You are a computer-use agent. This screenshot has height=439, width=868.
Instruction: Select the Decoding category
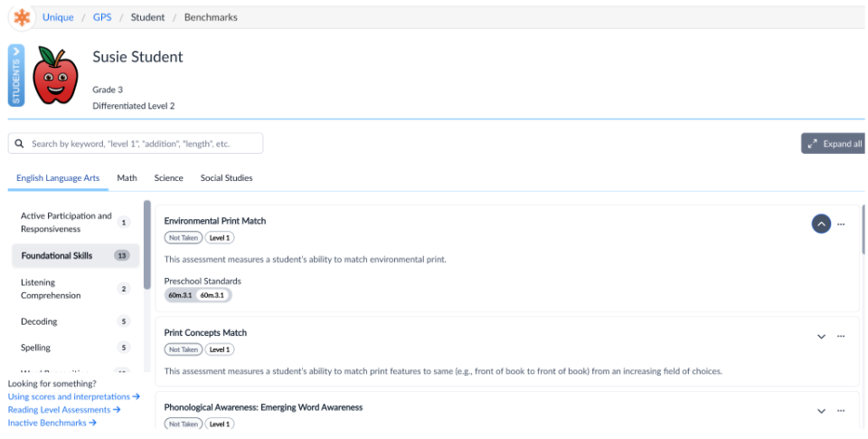point(39,321)
